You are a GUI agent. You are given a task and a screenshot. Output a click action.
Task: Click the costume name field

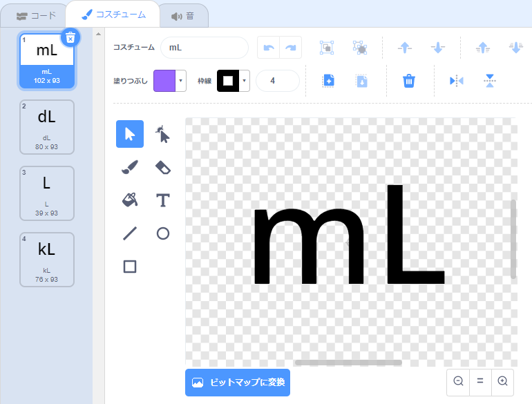205,48
